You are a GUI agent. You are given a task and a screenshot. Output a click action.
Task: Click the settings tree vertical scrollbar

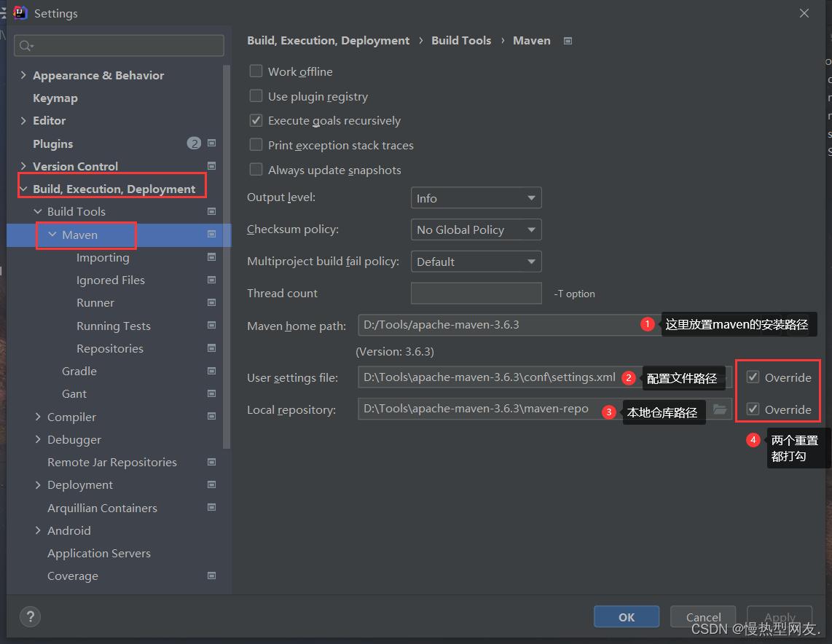227,256
